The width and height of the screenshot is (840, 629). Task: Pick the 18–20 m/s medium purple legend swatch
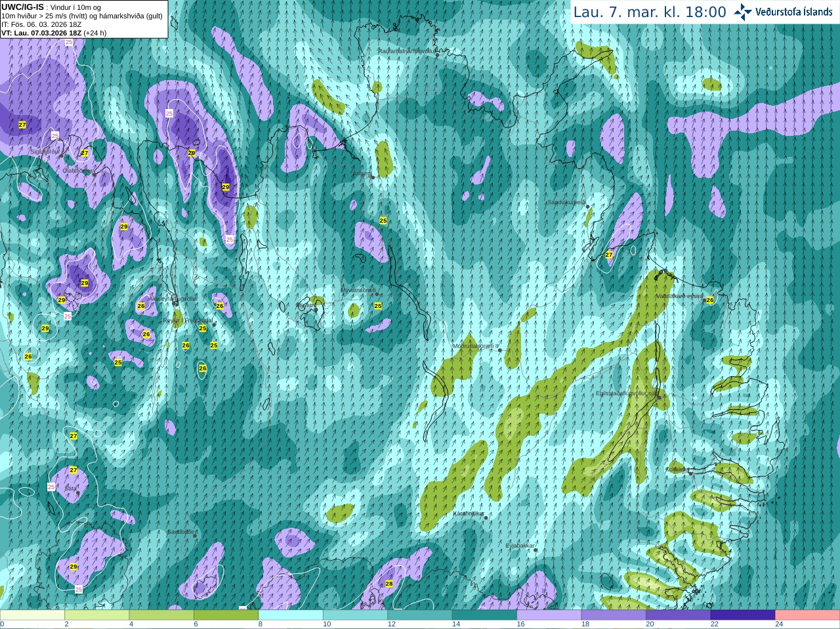click(614, 615)
